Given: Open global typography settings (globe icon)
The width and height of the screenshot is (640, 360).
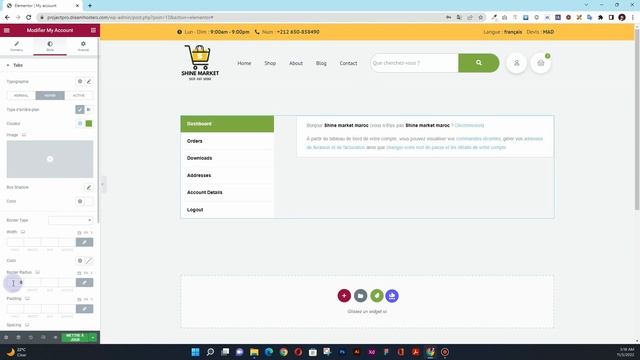Looking at the screenshot, I should (80, 82).
